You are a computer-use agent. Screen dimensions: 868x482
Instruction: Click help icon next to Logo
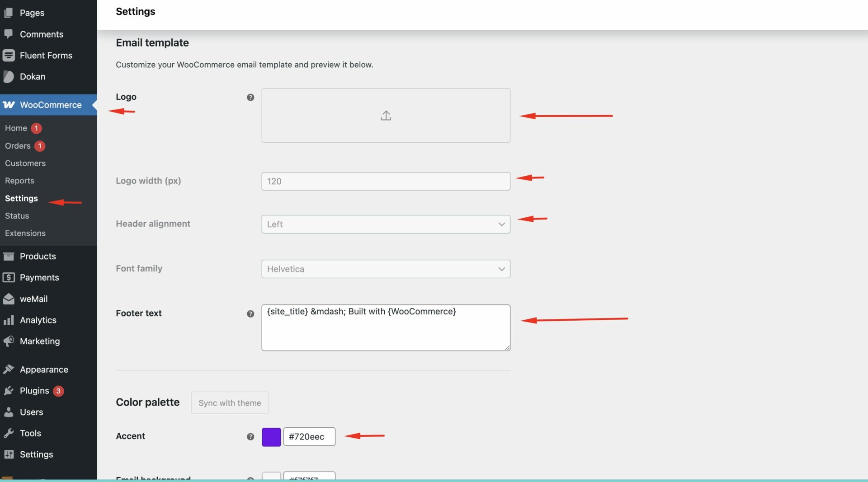pos(250,97)
